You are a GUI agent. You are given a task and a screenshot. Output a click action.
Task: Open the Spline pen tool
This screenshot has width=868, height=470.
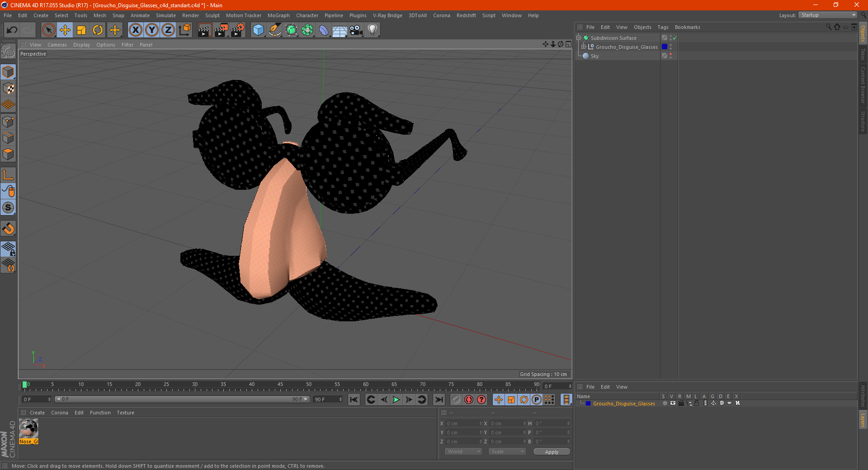point(274,30)
